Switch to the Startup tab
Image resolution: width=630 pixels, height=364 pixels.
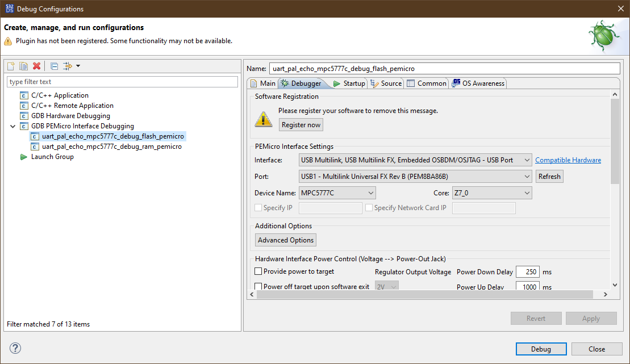(349, 83)
